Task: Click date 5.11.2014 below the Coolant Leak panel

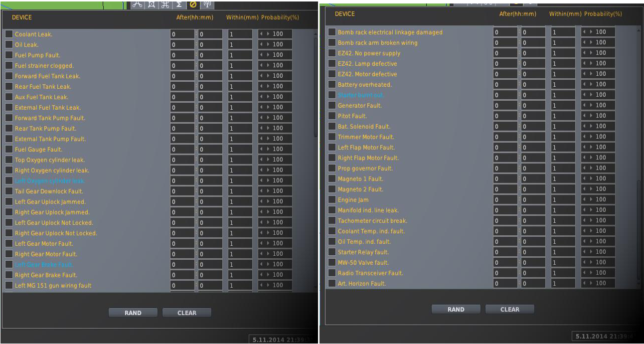Action: point(268,339)
